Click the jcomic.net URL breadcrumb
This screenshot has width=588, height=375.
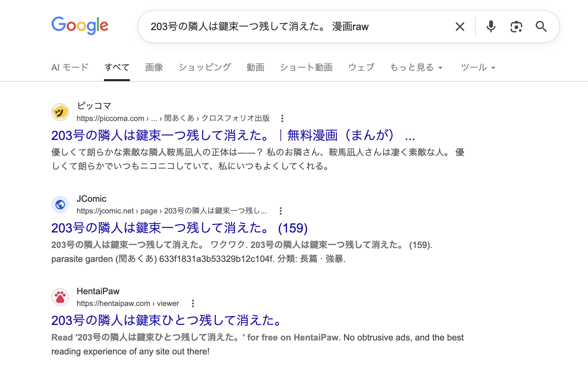point(171,211)
